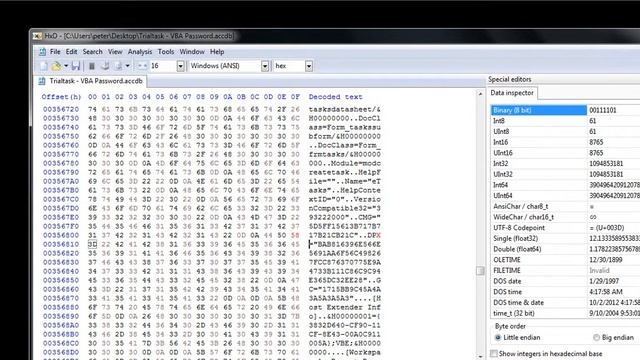
Task: Click the selected 3D byte at offset 00356810
Action: point(92,244)
